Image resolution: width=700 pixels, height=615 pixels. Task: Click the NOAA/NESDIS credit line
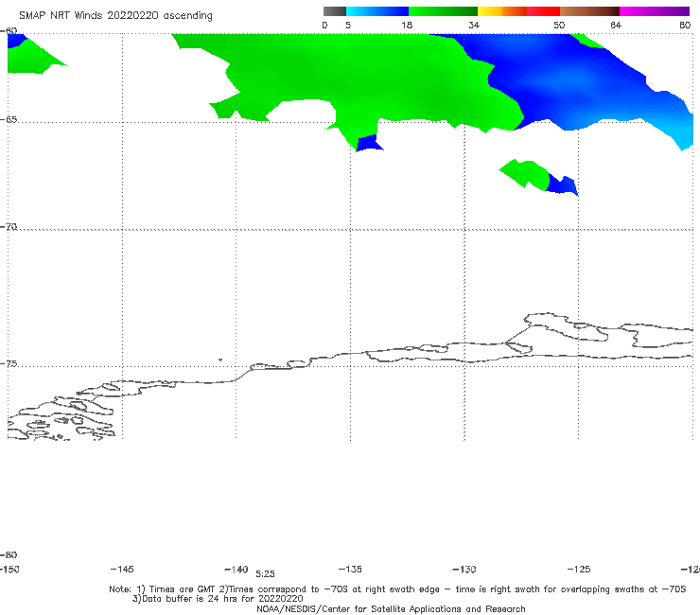[391, 609]
